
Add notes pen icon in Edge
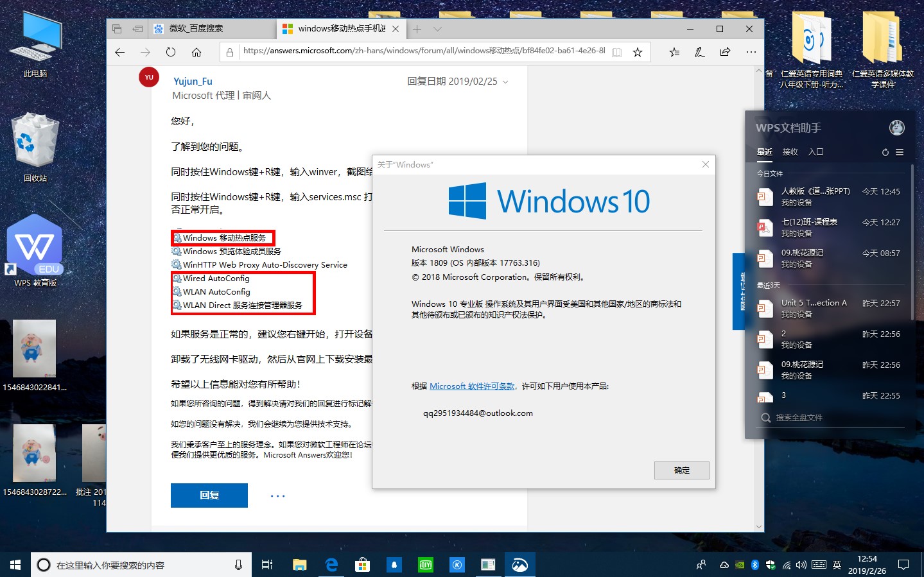point(700,52)
